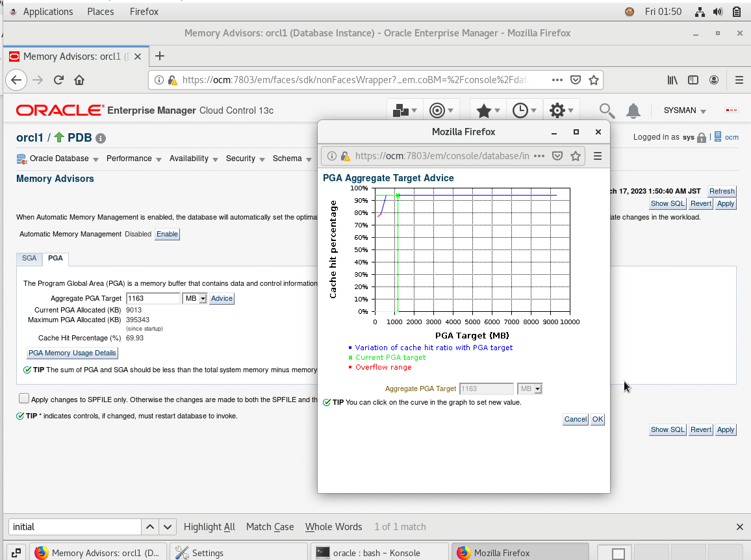Click bottom Apply button
The width and height of the screenshot is (751, 560).
[726, 429]
